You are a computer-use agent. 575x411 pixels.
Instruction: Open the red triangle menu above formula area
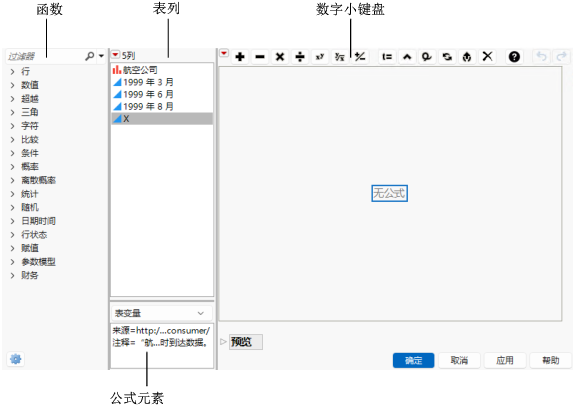tap(224, 54)
